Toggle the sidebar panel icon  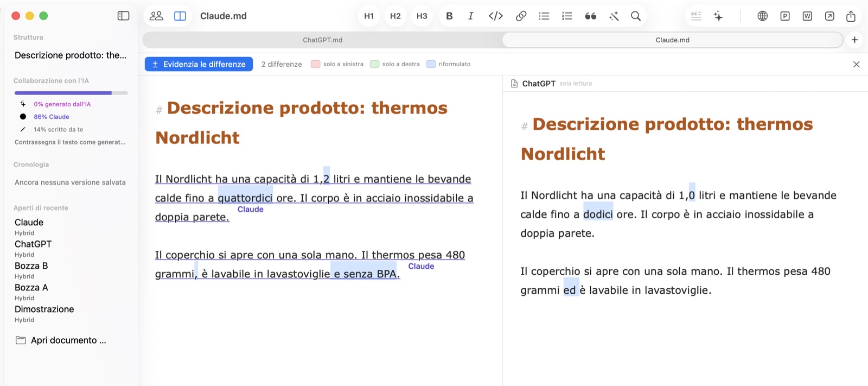tap(124, 16)
